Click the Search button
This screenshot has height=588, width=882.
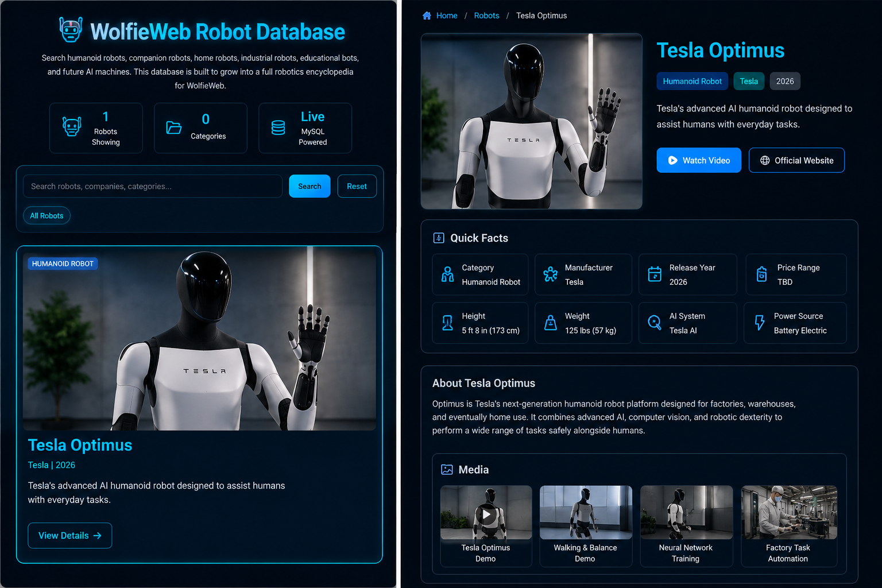pos(310,186)
